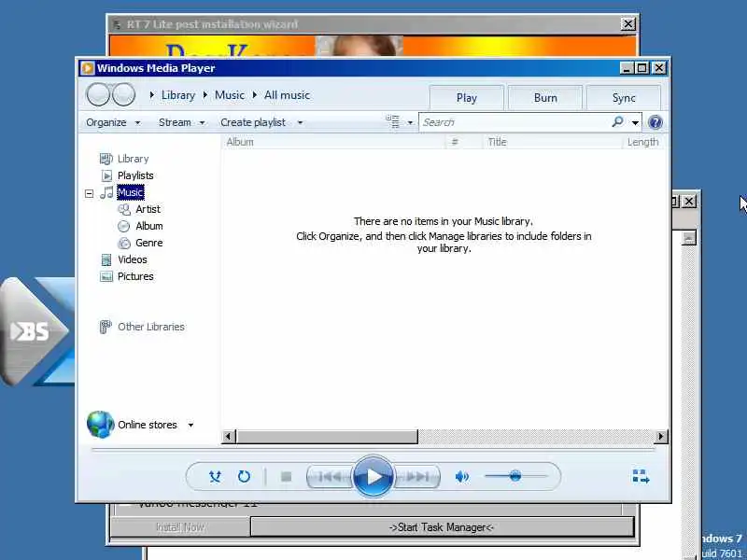Click the Pictures icon in sidebar
747x560 pixels.
tap(106, 276)
